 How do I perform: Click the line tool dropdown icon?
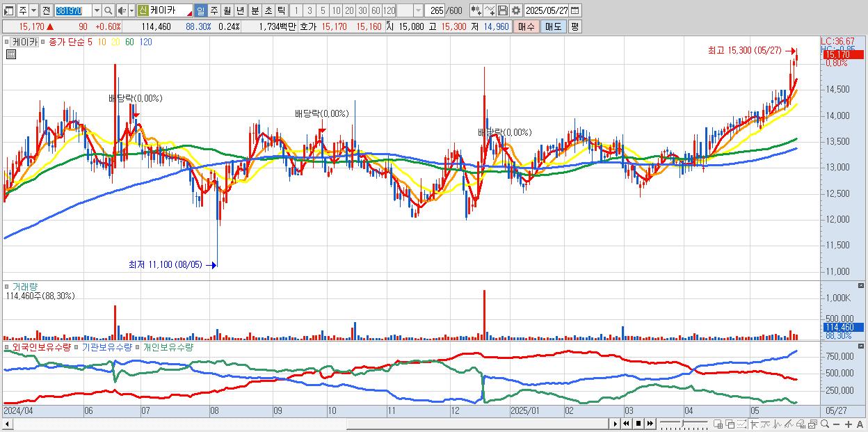(x=490, y=10)
